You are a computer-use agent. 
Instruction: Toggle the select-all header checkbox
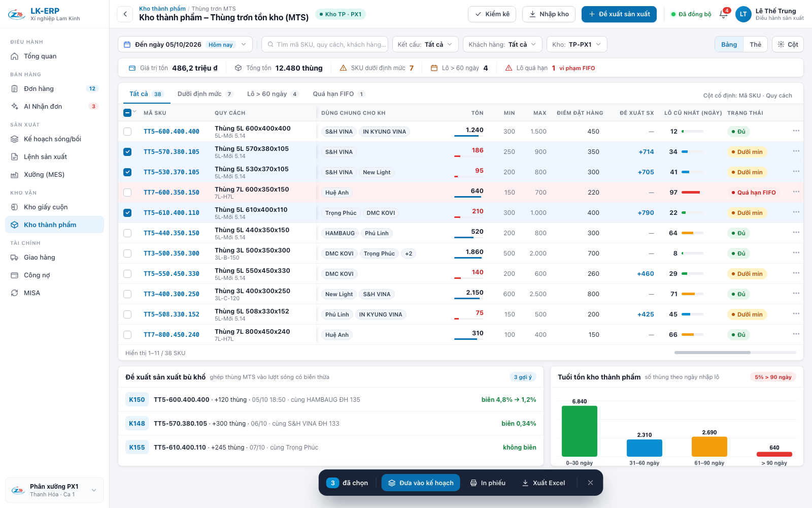pyautogui.click(x=127, y=113)
